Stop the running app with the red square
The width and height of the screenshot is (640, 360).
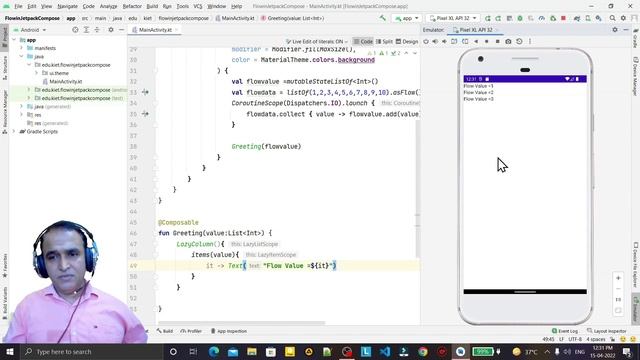[x=563, y=18]
